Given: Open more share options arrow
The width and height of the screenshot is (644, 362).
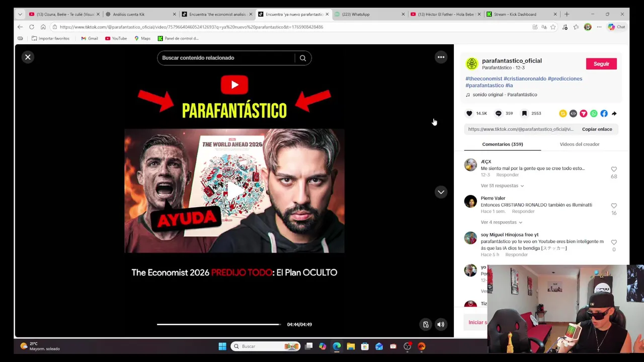Looking at the screenshot, I should (614, 114).
